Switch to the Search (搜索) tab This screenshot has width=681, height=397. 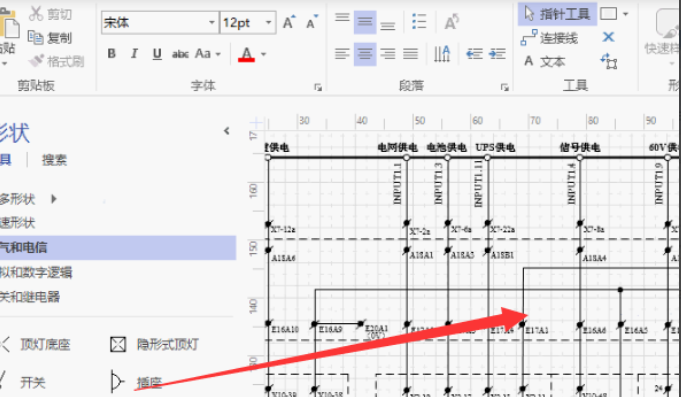pos(54,160)
